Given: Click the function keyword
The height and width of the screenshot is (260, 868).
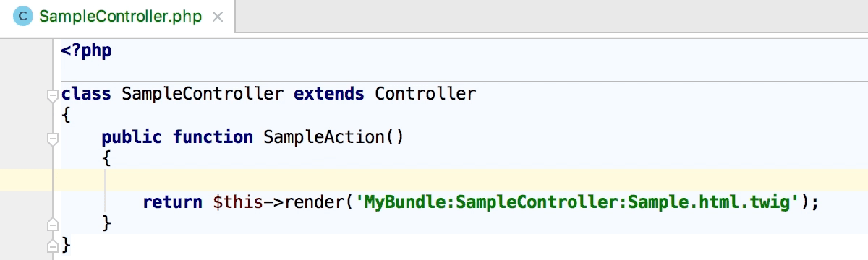Looking at the screenshot, I should pos(213,137).
